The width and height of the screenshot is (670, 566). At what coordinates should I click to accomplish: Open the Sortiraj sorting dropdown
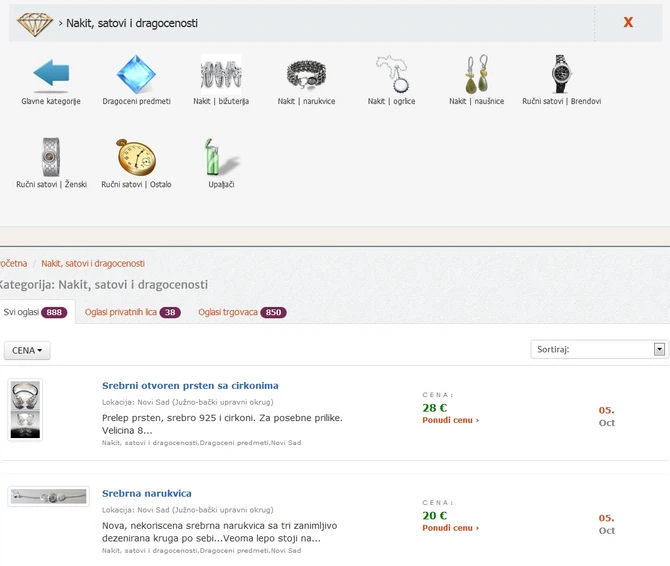tap(598, 349)
